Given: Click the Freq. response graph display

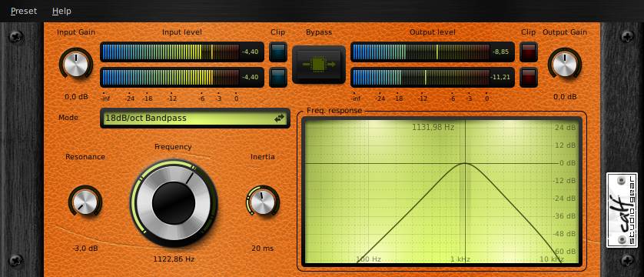Looking at the screenshot, I should [442, 192].
